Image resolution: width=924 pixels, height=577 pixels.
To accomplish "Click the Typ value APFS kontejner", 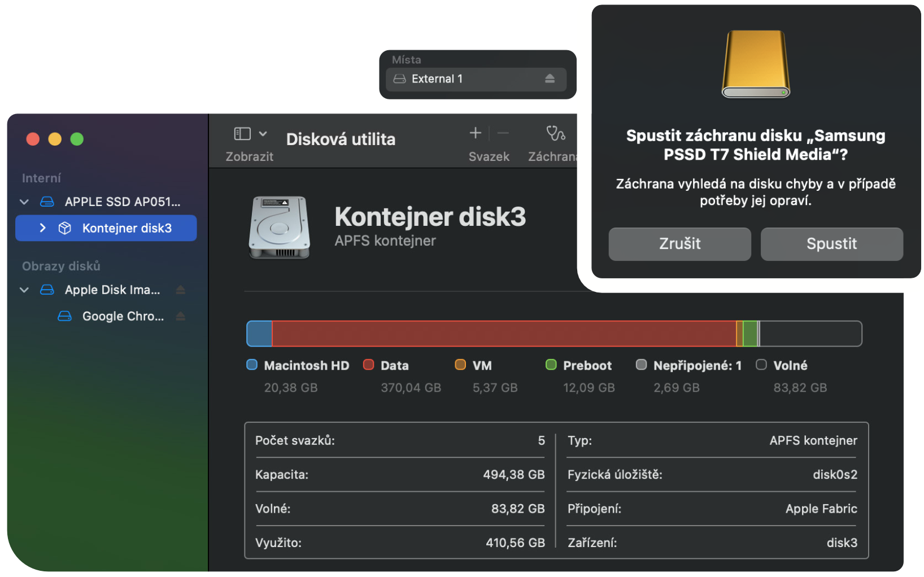I will pos(813,440).
